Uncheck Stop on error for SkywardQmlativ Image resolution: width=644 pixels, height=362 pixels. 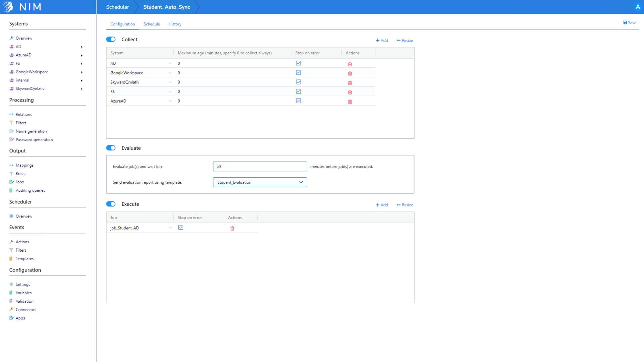coord(298,82)
